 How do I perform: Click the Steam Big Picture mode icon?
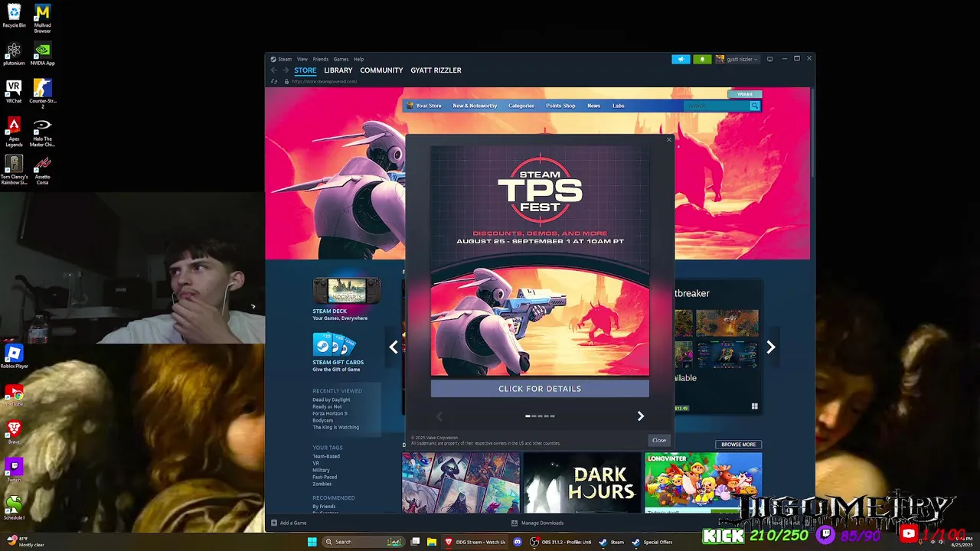coord(770,59)
